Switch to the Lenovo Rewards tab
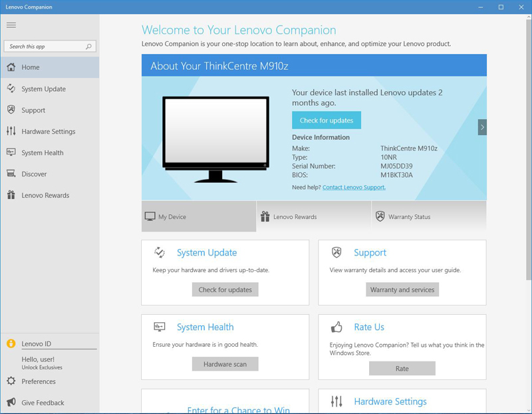Viewport: 532px width, 414px height. pos(314,216)
